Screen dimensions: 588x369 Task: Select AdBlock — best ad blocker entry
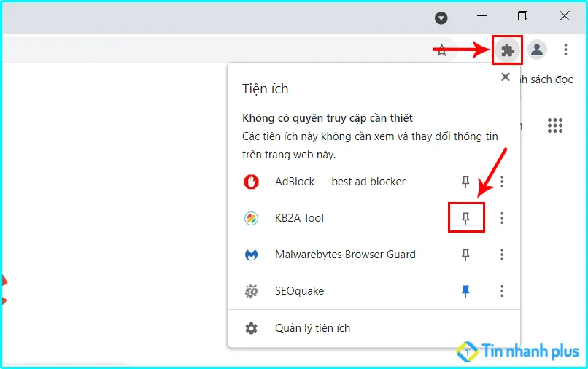click(340, 182)
